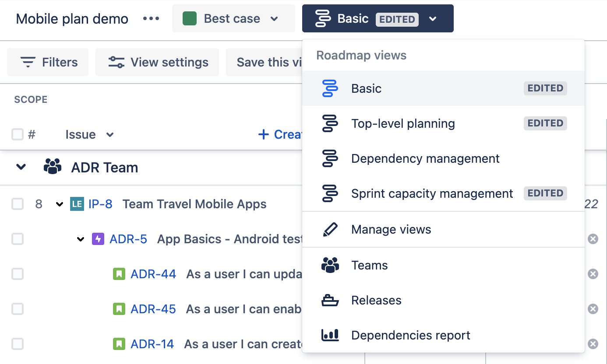Image resolution: width=607 pixels, height=364 pixels.
Task: Click the green Best case color swatch
Action: pyautogui.click(x=189, y=18)
